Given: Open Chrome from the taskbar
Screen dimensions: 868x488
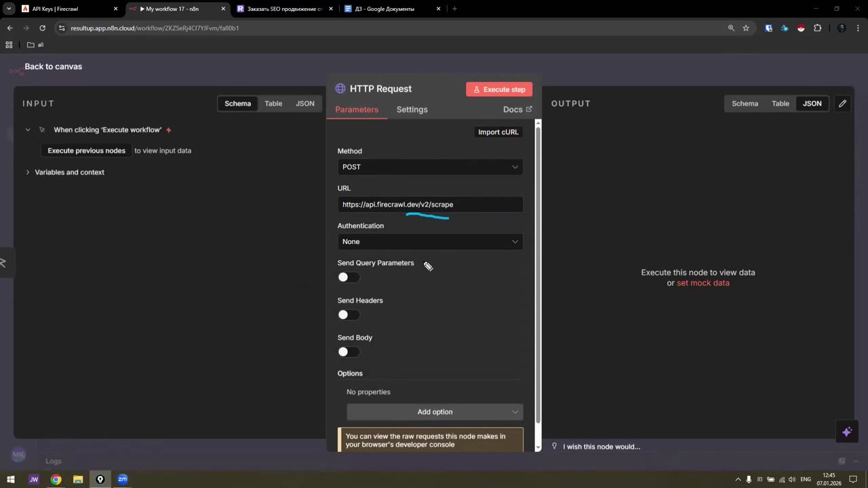Looking at the screenshot, I should pos(56,479).
